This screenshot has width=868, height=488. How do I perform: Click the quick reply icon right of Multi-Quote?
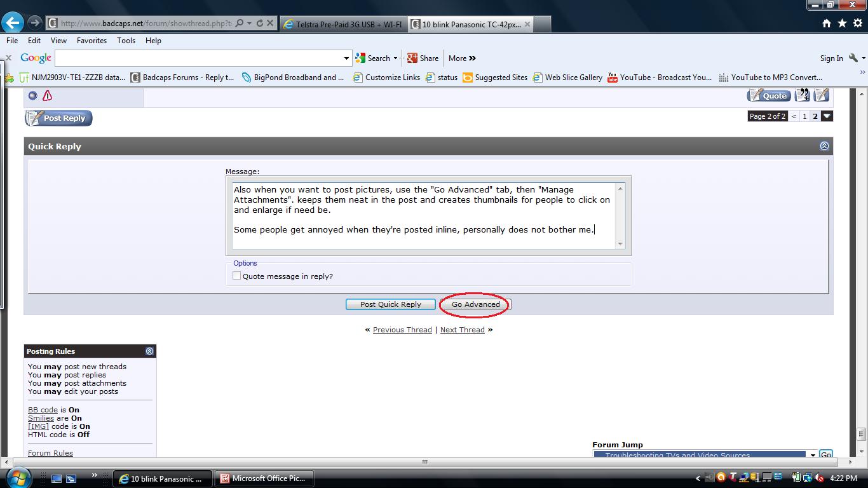(822, 95)
